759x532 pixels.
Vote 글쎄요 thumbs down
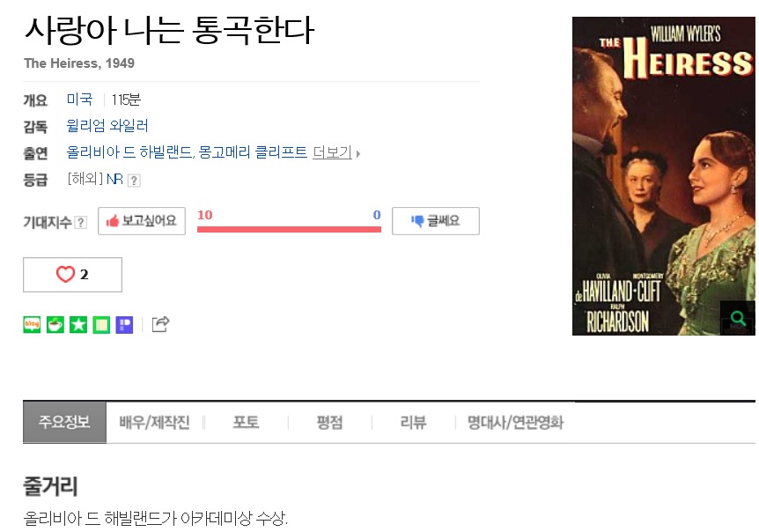point(436,221)
